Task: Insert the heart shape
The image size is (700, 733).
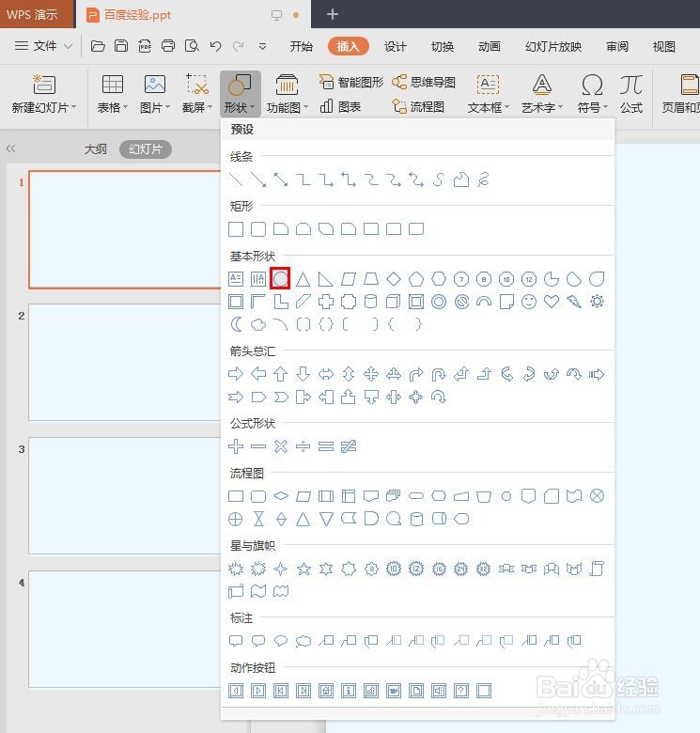Action: point(552,302)
